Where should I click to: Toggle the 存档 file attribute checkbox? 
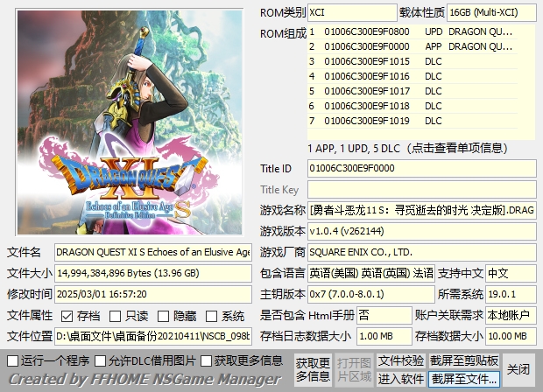pos(68,316)
